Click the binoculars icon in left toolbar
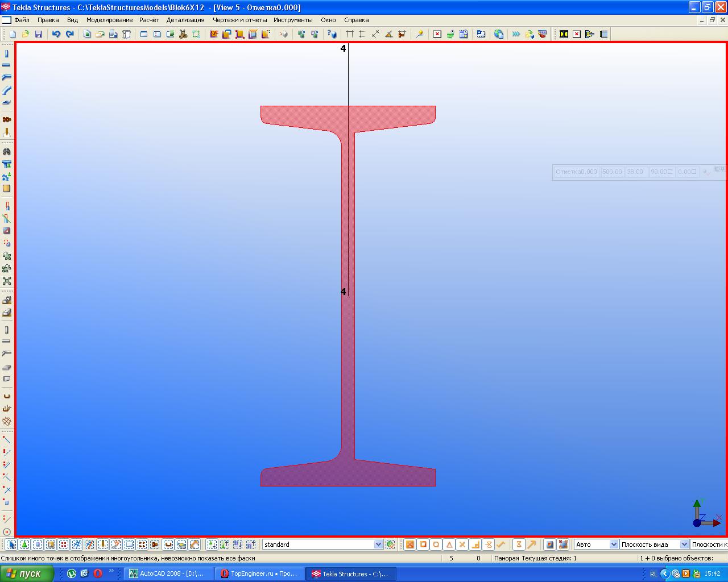Viewport: 728px width, 582px height. (x=7, y=152)
